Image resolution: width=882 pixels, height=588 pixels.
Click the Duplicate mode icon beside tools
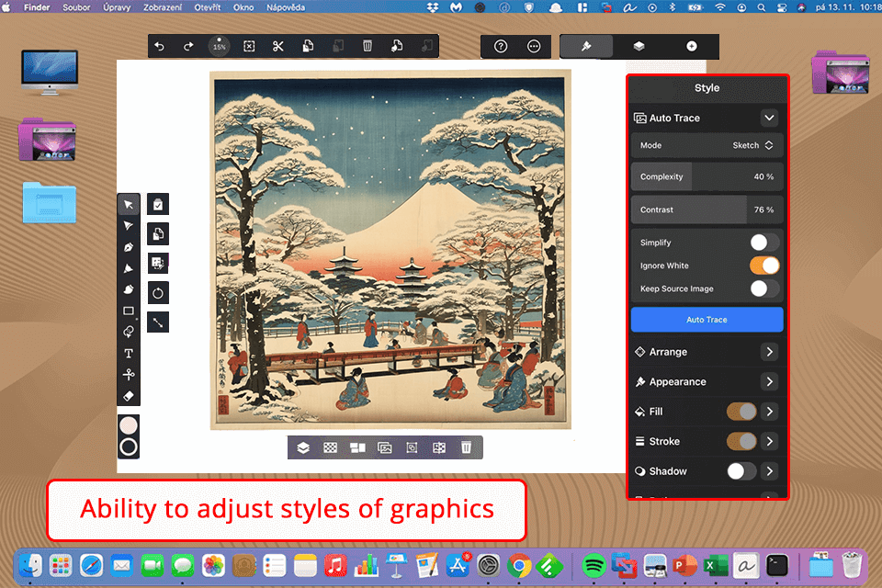coord(158,233)
